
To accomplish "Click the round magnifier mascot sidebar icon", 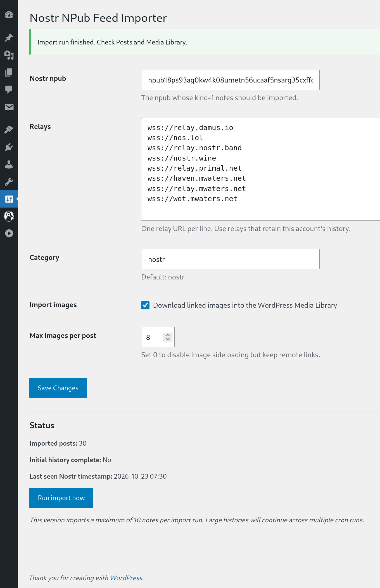I will (9, 216).
